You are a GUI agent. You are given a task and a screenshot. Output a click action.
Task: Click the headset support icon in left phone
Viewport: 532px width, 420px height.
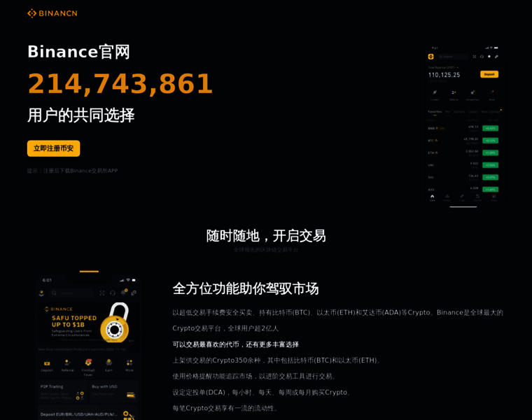pos(113,293)
